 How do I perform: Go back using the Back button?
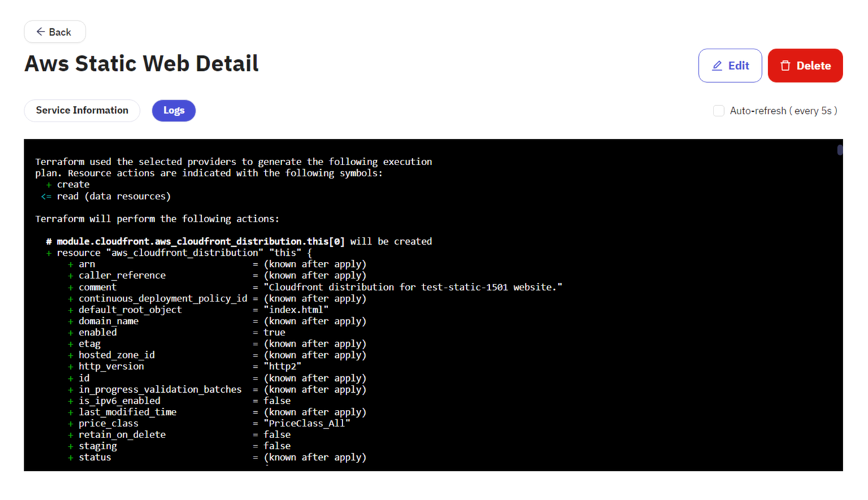55,32
